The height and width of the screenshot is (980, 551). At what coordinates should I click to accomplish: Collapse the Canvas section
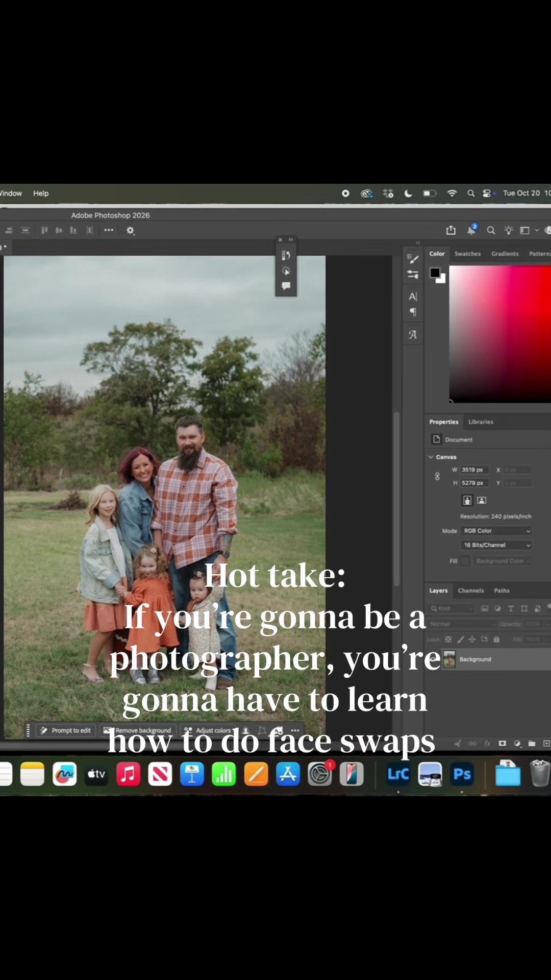(431, 457)
